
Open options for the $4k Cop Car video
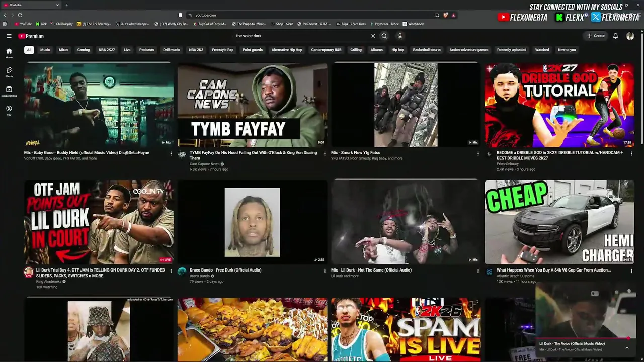[x=631, y=271]
